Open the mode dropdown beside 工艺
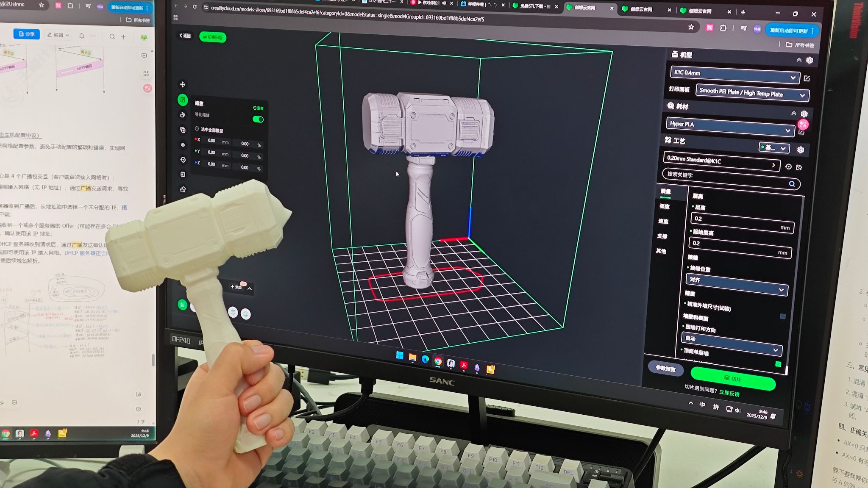Image resolution: width=868 pixels, height=488 pixels. pyautogui.click(x=774, y=148)
